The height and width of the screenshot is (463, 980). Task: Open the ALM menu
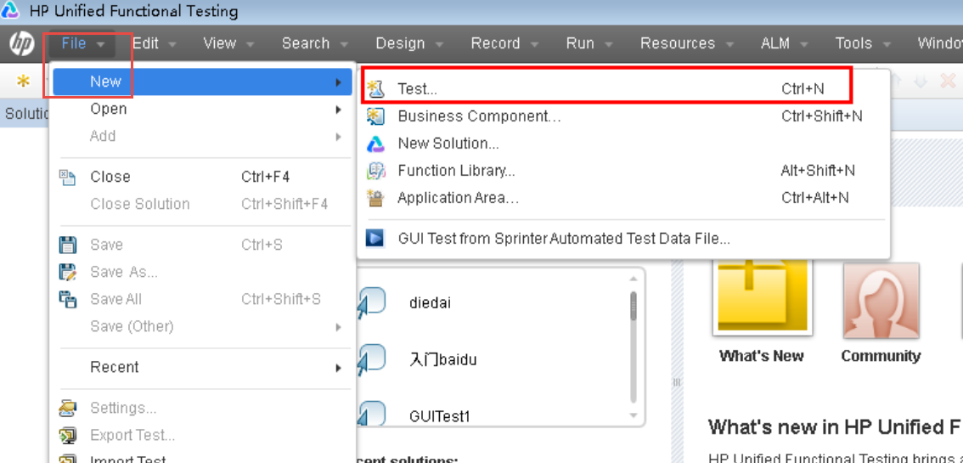[784, 43]
